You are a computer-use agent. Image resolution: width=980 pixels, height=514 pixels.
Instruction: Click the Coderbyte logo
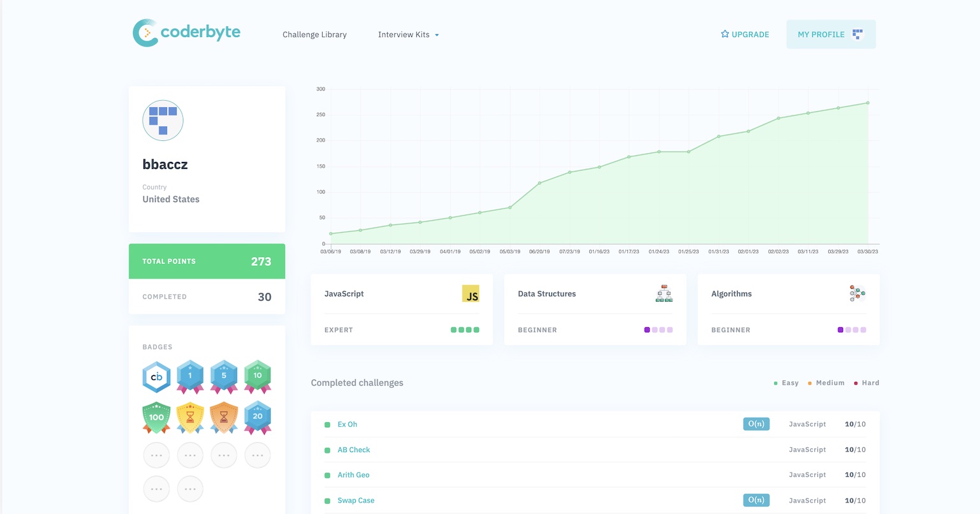pyautogui.click(x=186, y=33)
